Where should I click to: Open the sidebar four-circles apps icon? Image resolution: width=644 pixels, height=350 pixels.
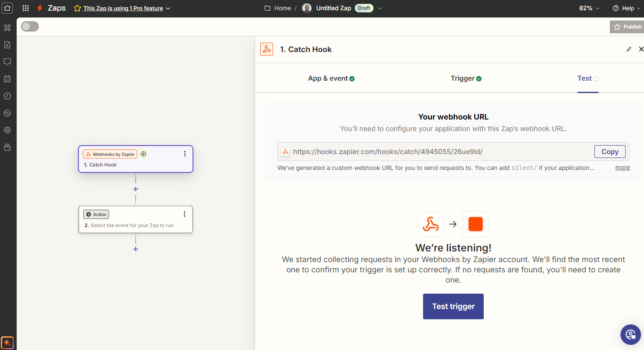7,28
